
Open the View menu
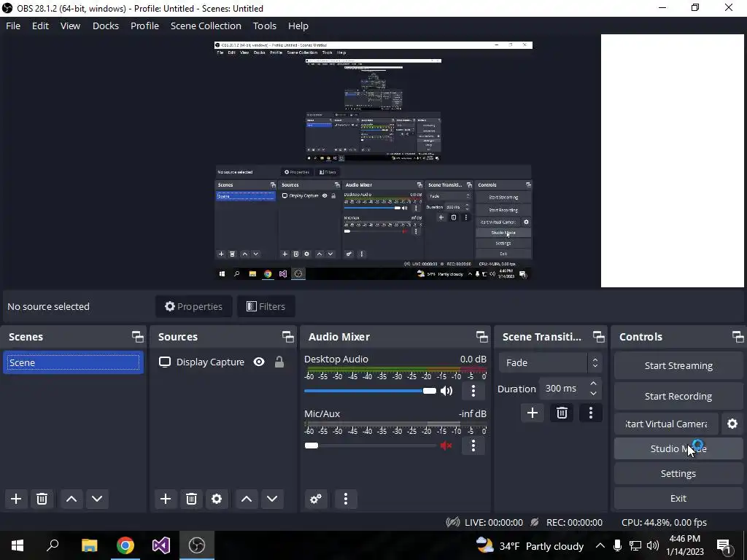pyautogui.click(x=70, y=26)
